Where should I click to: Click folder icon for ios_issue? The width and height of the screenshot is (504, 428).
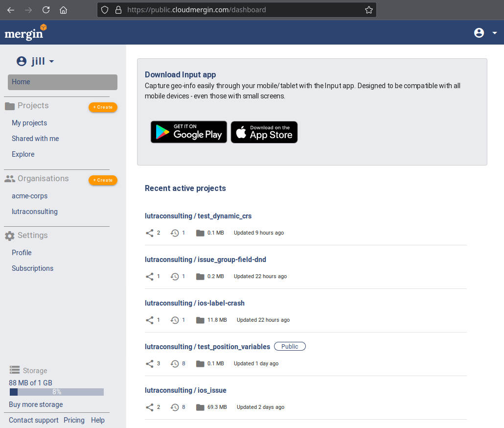point(200,407)
